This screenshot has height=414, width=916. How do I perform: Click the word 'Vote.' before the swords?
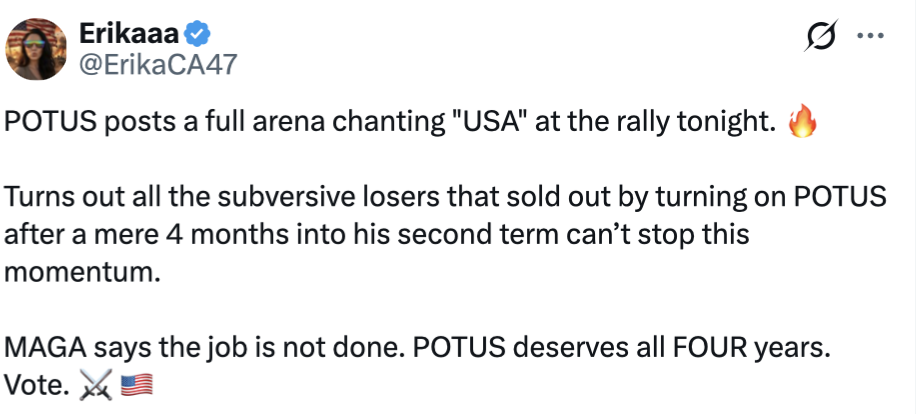point(37,385)
